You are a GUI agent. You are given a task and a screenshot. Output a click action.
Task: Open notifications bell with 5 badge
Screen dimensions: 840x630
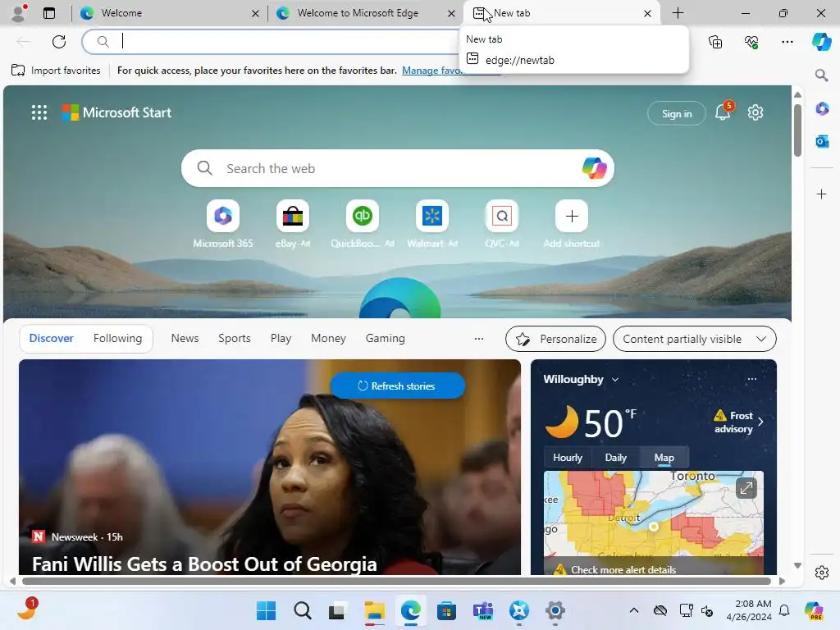coord(723,112)
